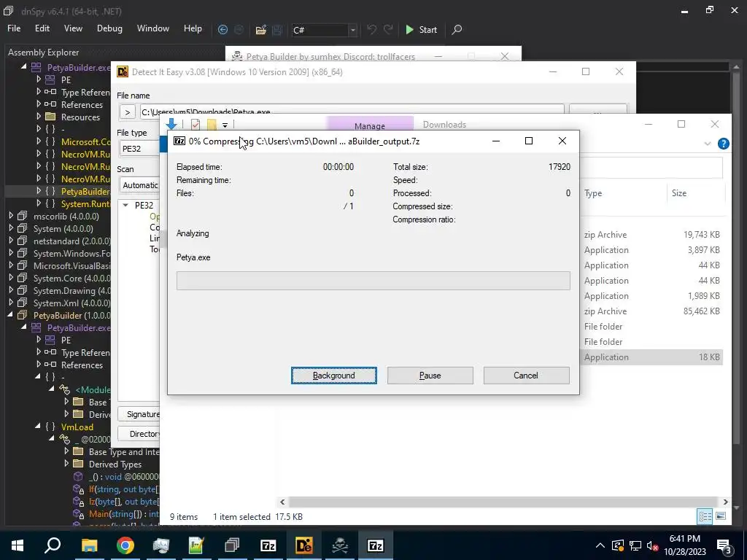Click the navigate backward arrow in dnSpy toolbar
Image resolution: width=747 pixels, height=560 pixels.
pyautogui.click(x=222, y=29)
